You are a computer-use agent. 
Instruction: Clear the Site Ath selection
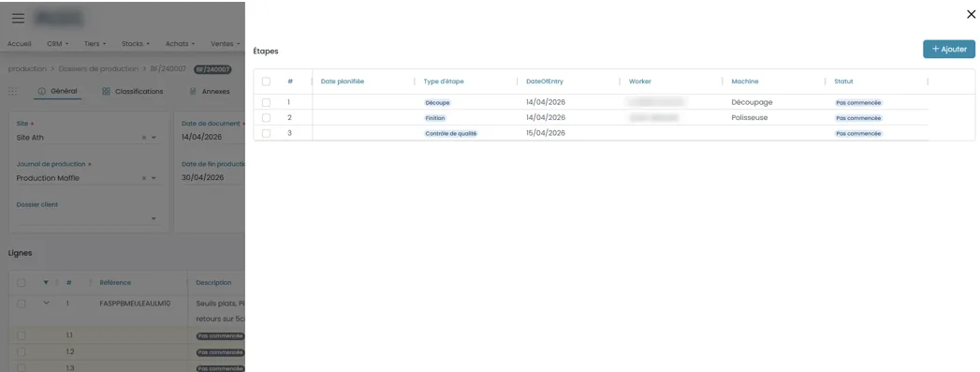144,138
